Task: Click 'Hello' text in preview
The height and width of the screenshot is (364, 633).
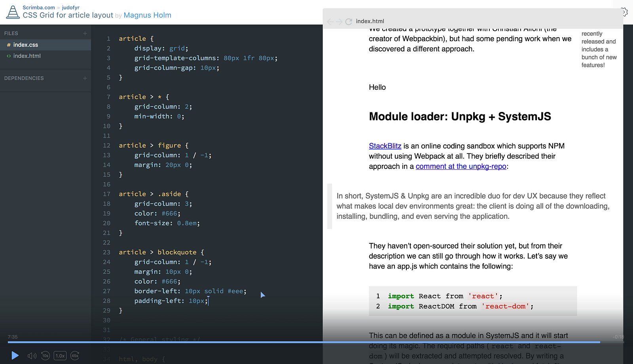Action: tap(377, 87)
